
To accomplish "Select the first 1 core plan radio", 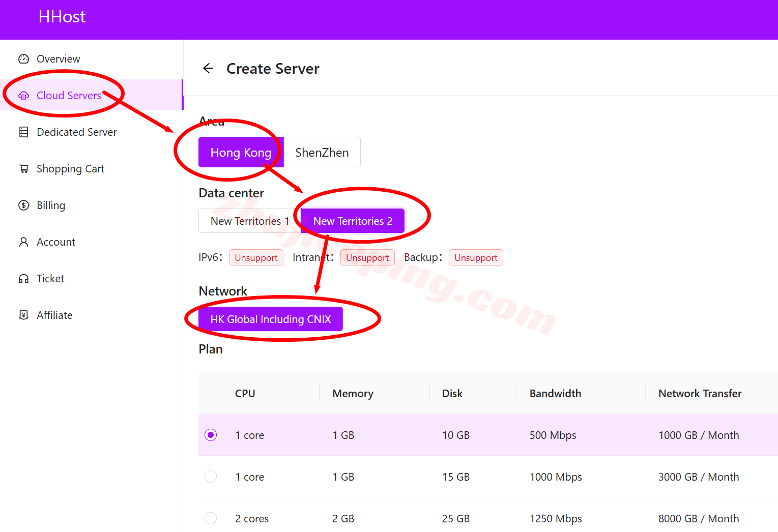I will click(211, 435).
